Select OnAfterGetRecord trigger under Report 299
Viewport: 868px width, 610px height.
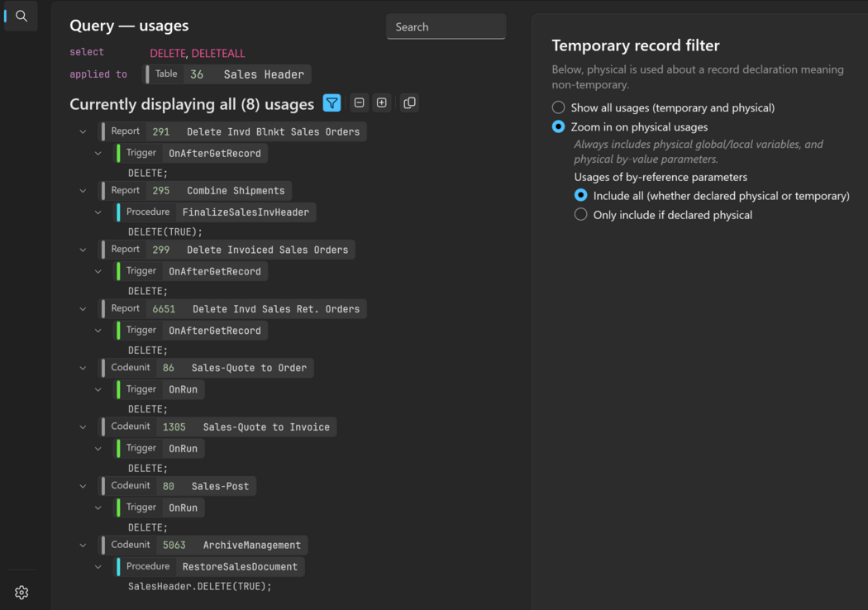click(x=190, y=271)
